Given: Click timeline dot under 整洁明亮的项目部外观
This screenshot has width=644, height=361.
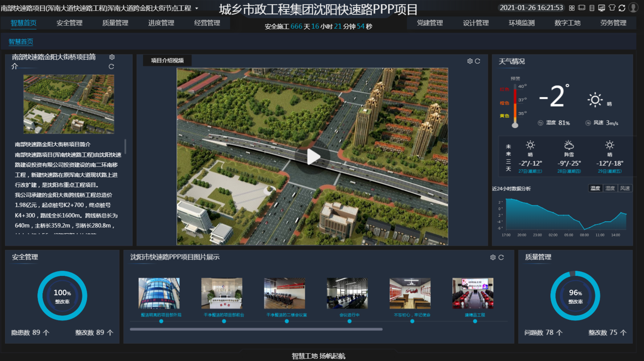Looking at the screenshot, I should click(161, 321).
